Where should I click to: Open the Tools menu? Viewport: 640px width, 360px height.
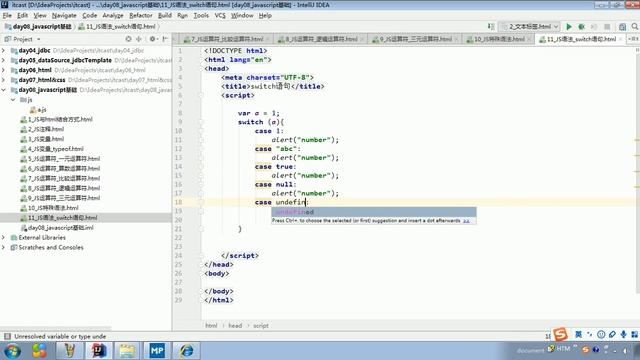click(201, 16)
